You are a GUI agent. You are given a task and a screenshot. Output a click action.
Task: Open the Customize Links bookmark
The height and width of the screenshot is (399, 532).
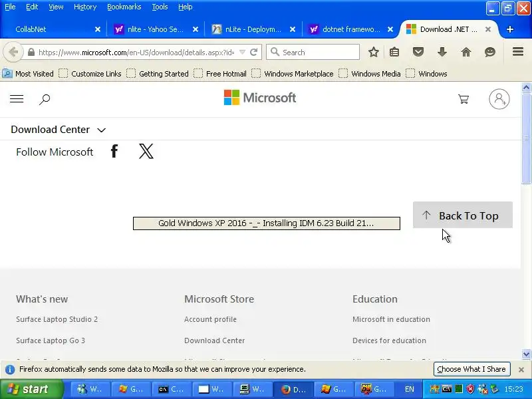[90, 74]
